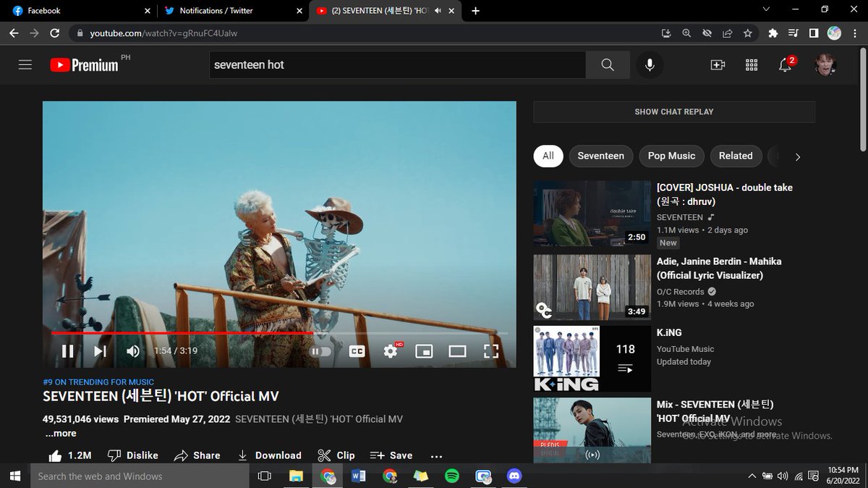The image size is (868, 488).
Task: Open YouTube account avatar menu
Action: click(825, 64)
